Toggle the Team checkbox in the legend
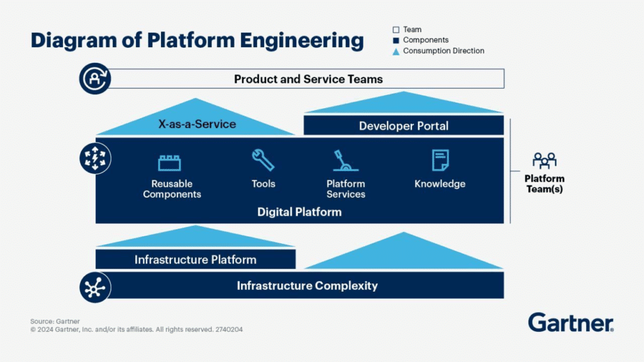Screen dimensions: 644x362 (396, 29)
